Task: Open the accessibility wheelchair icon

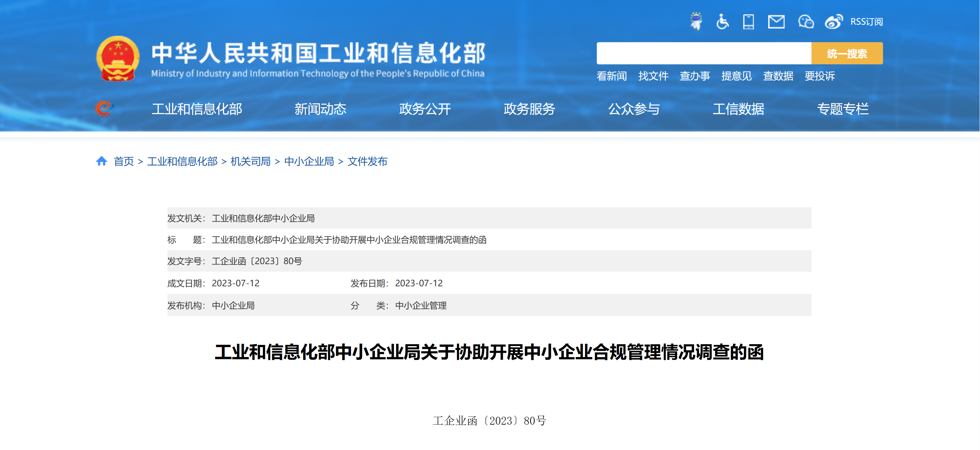Action: point(722,21)
